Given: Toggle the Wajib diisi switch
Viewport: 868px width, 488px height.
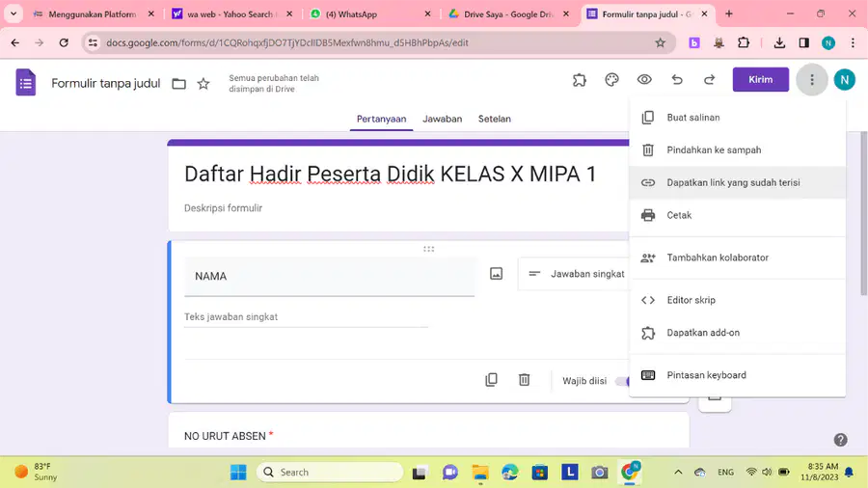Looking at the screenshot, I should pos(622,381).
